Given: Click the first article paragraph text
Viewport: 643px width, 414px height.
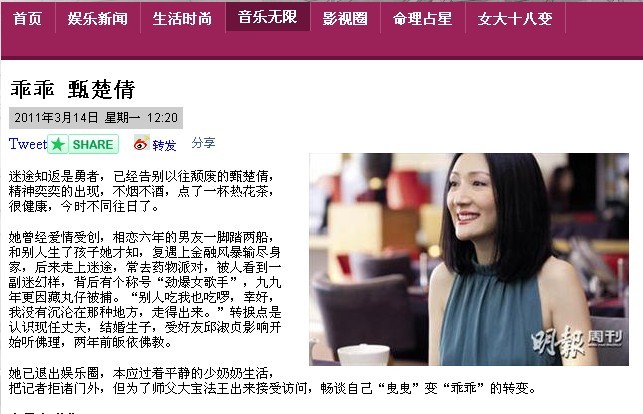Looking at the screenshot, I should (141, 191).
